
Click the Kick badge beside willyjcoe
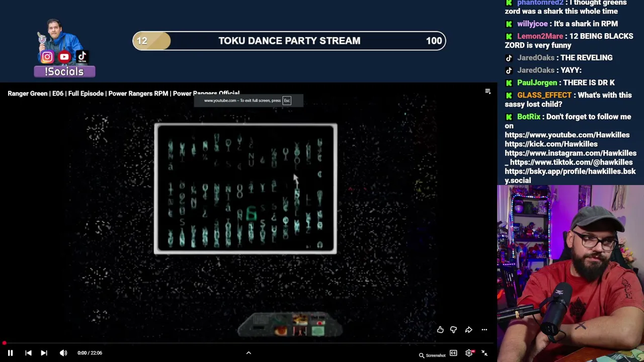[x=509, y=24]
